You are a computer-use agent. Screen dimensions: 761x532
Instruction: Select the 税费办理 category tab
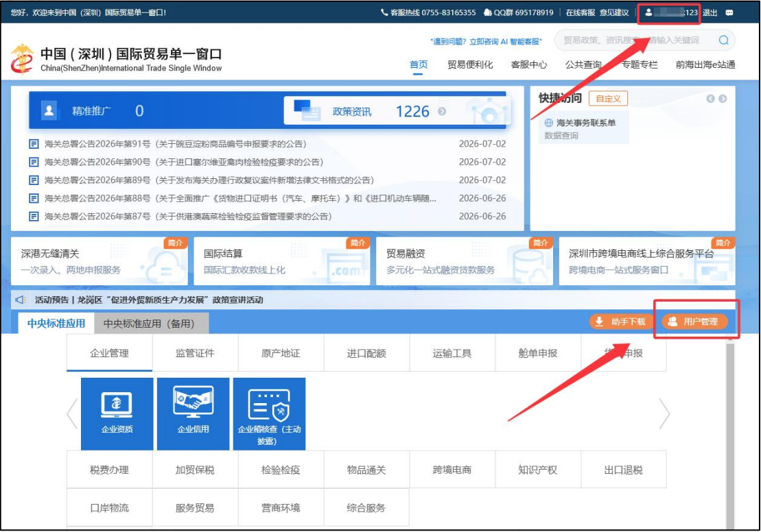click(x=109, y=470)
